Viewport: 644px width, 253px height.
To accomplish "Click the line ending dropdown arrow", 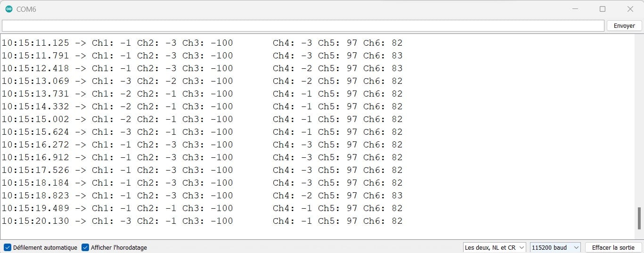I will [522, 247].
